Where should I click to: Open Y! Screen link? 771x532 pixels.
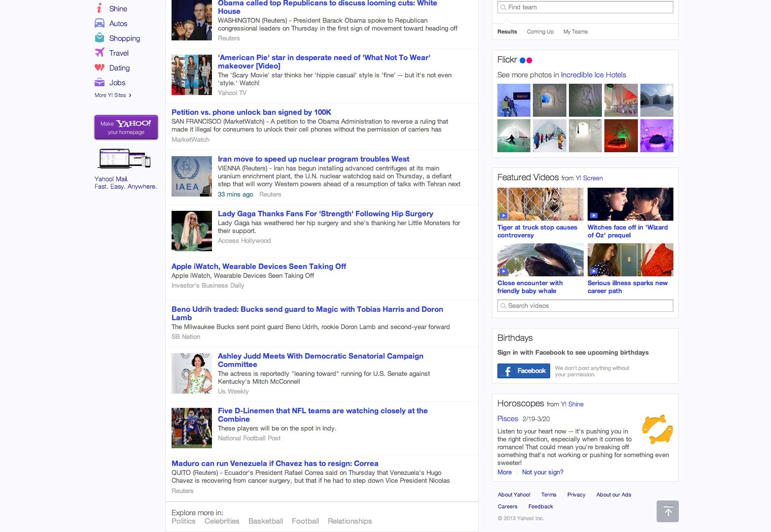pos(589,178)
